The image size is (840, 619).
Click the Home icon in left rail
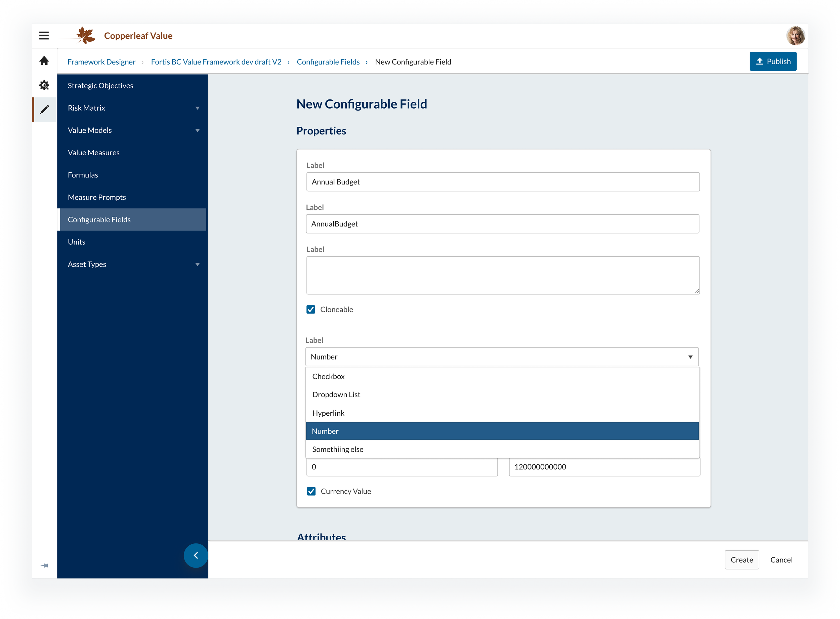[x=44, y=61]
